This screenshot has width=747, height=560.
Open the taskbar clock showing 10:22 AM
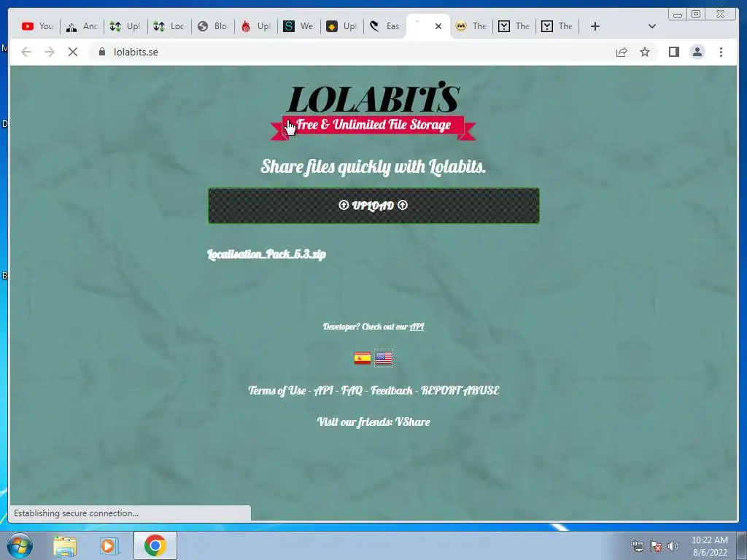click(x=709, y=546)
